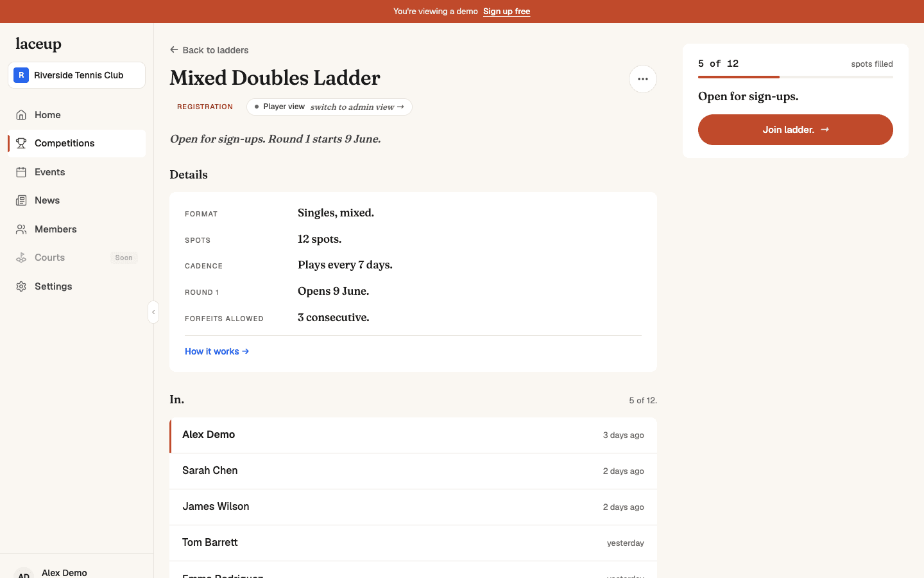Open the Riverside Tennis Club switcher
This screenshot has width=924, height=578.
76,75
